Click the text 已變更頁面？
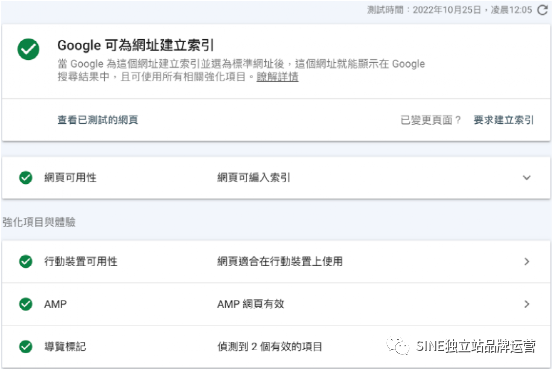The width and height of the screenshot is (553, 371). tap(431, 120)
